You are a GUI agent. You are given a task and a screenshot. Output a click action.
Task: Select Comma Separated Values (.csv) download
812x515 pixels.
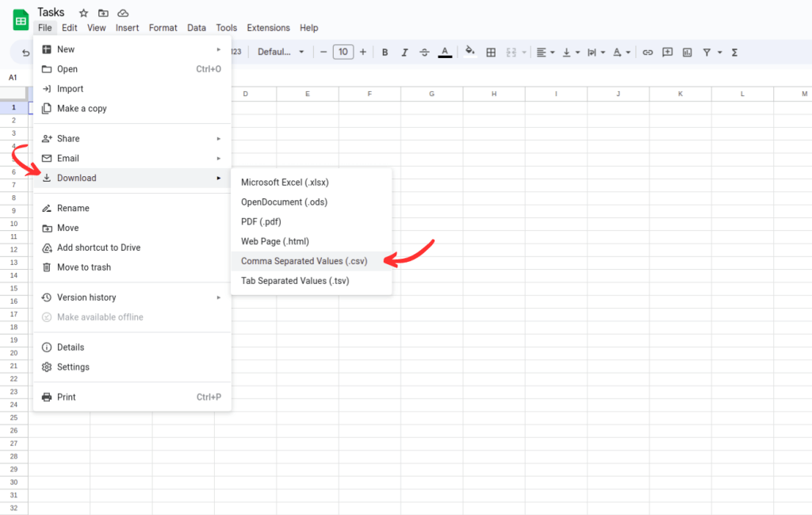(x=304, y=260)
